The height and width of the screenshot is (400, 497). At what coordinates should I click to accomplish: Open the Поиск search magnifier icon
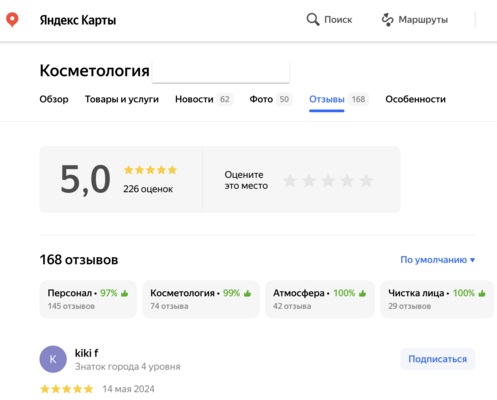tap(313, 20)
